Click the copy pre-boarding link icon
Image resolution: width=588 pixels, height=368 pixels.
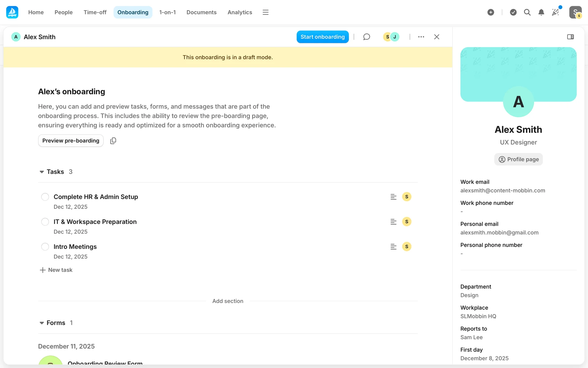pos(113,141)
